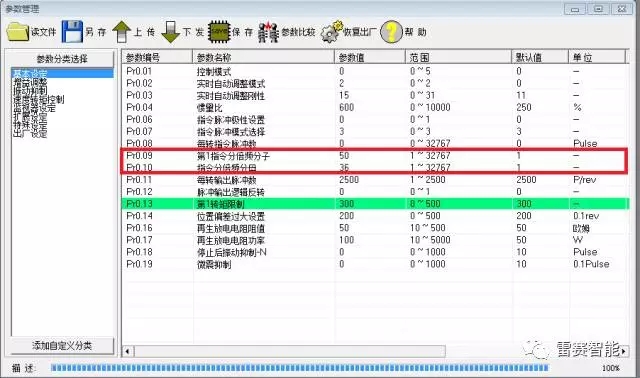
Task: Click the 保存 chip save icon
Action: [219, 31]
